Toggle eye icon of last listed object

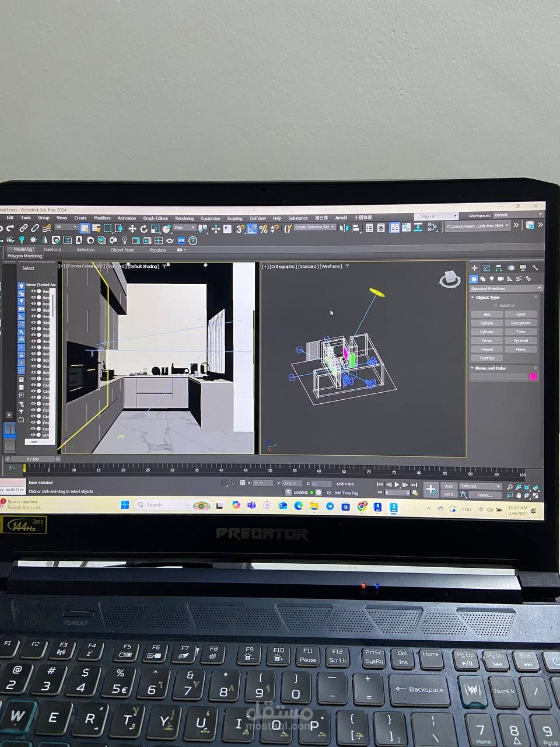[x=33, y=435]
